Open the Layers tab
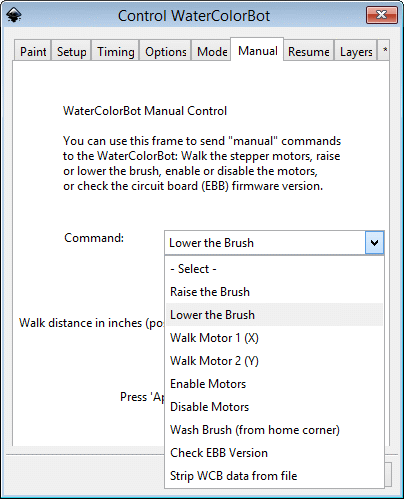 [356, 51]
